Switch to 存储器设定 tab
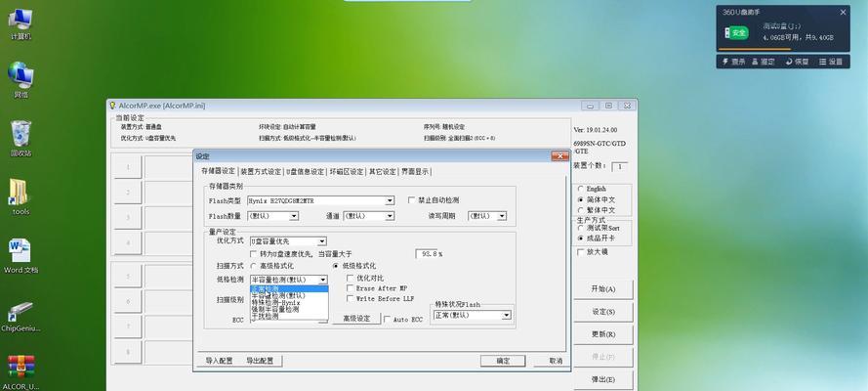This screenshot has height=391, width=868. 218,171
